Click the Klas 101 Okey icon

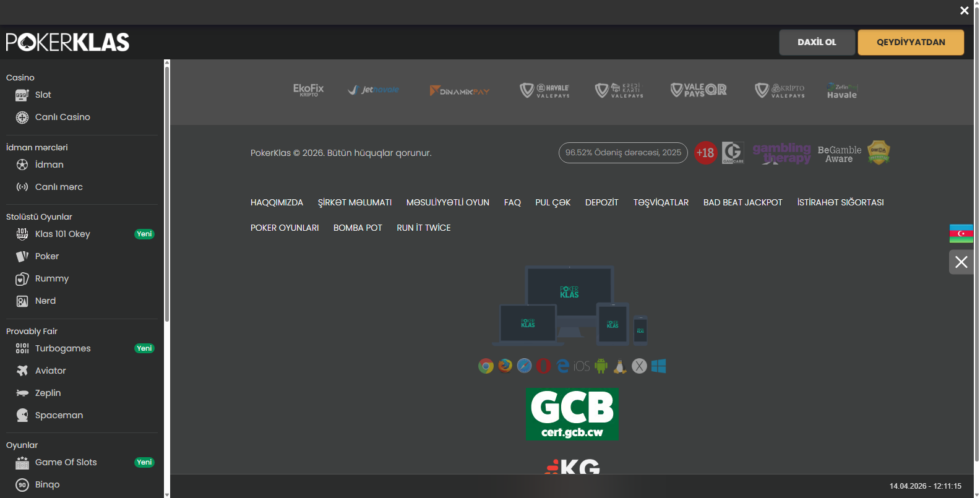[x=22, y=234]
